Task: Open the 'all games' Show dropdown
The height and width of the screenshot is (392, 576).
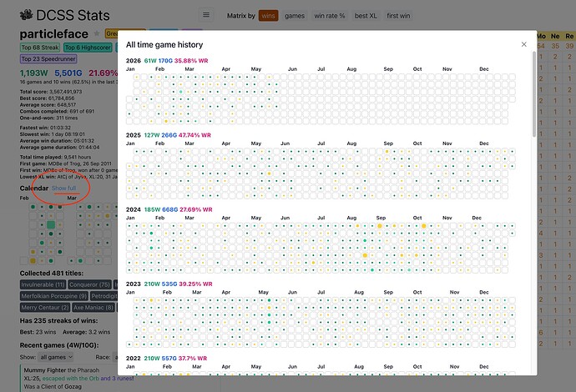Action: pos(56,357)
